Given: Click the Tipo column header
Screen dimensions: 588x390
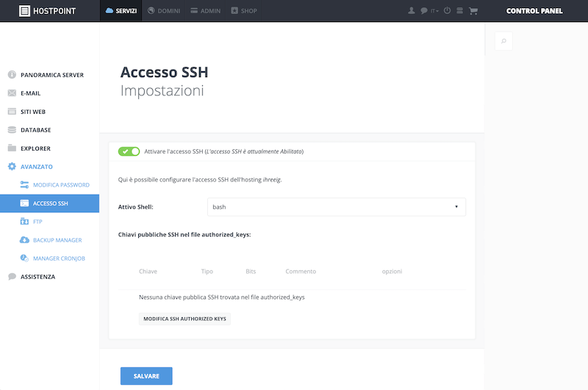Looking at the screenshot, I should (x=207, y=271).
